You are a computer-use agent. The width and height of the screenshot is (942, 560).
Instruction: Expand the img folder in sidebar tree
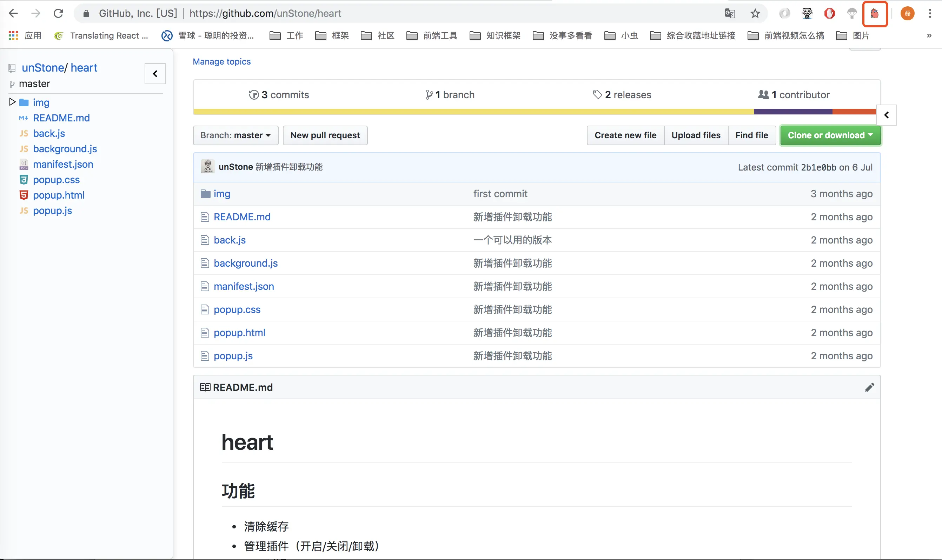[12, 102]
